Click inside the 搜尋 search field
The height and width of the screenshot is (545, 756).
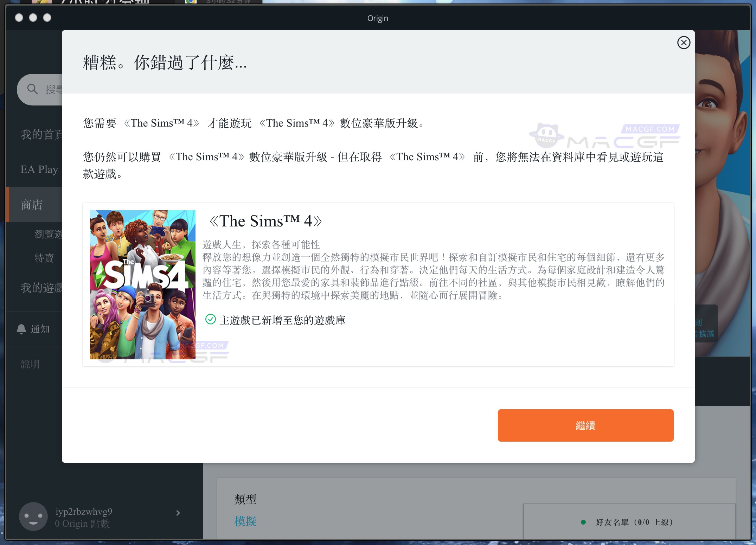[56, 89]
